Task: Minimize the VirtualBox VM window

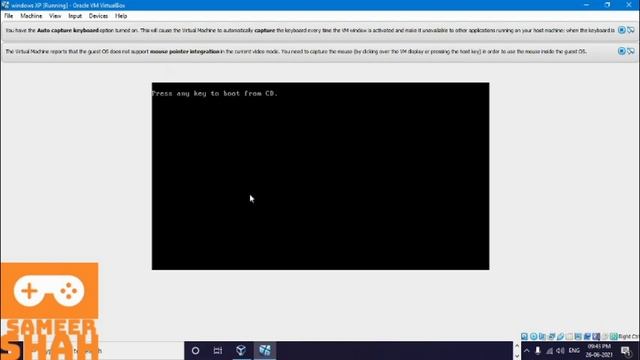Action: (x=586, y=5)
